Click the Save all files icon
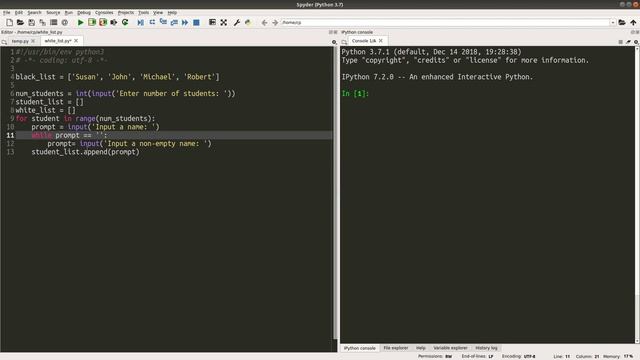 (42, 22)
